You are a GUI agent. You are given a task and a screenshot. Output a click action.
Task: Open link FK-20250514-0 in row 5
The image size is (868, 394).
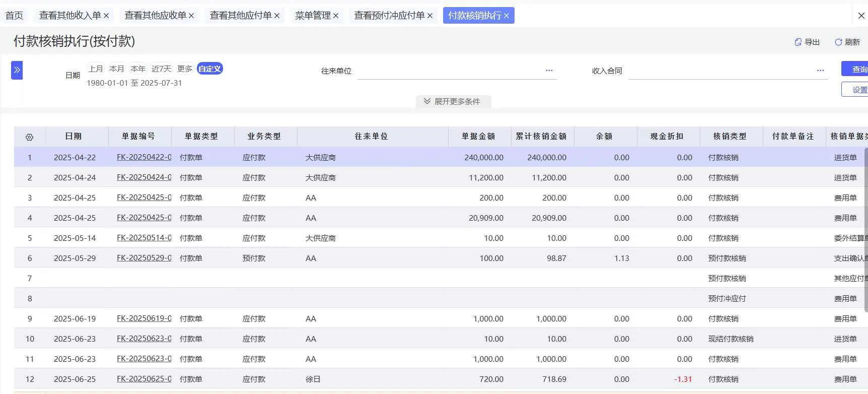[x=144, y=238]
